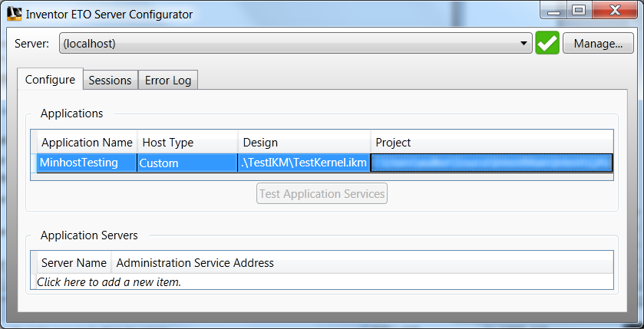Select the TestKernel.ikm design cell
Screen dimensions: 644x329
[x=304, y=163]
